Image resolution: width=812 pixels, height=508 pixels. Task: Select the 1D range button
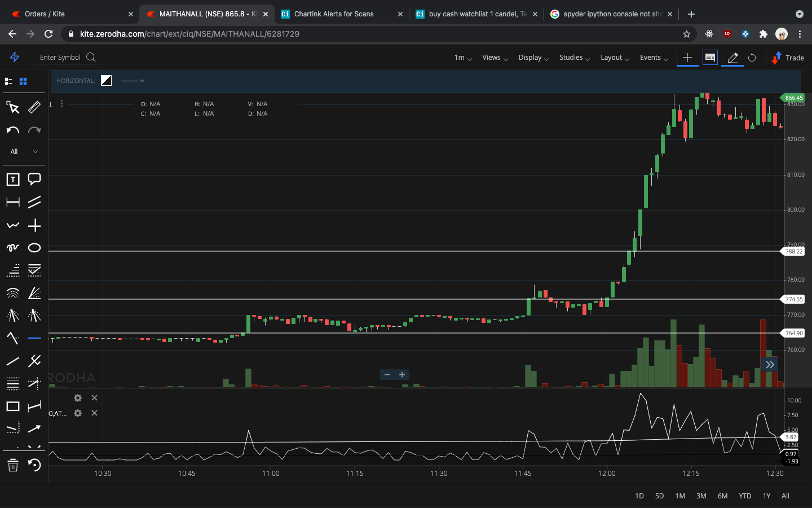639,496
